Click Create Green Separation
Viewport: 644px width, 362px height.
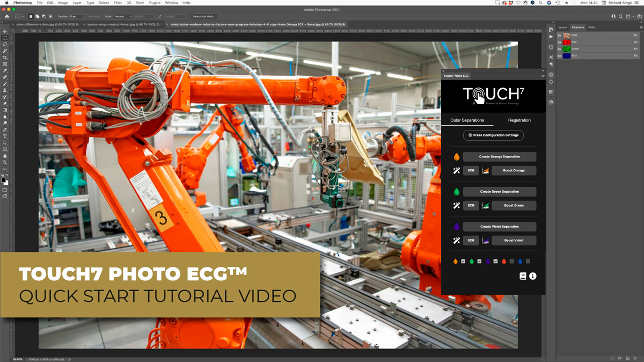coord(500,191)
